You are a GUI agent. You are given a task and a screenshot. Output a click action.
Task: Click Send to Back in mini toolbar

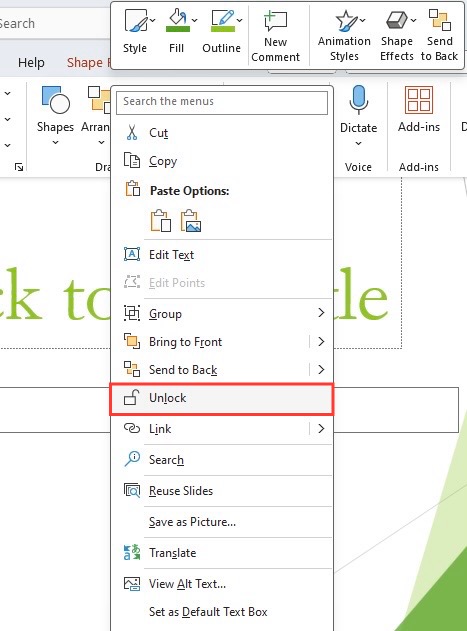point(439,35)
